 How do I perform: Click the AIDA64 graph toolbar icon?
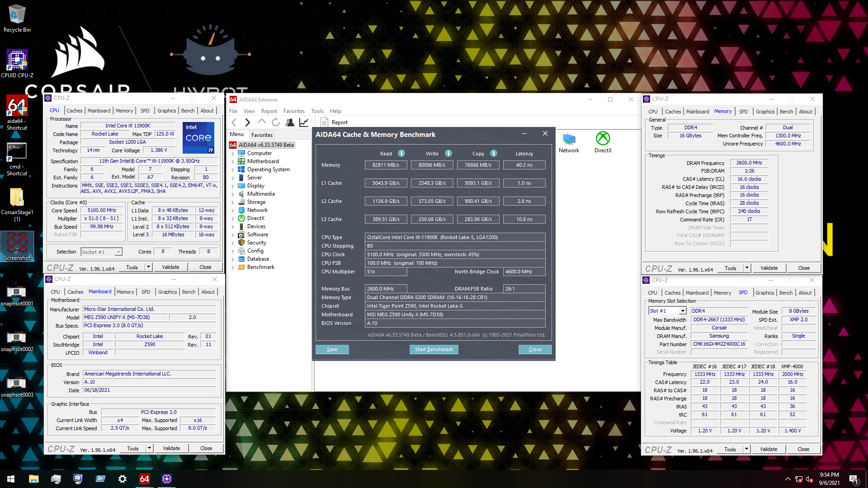click(x=304, y=122)
